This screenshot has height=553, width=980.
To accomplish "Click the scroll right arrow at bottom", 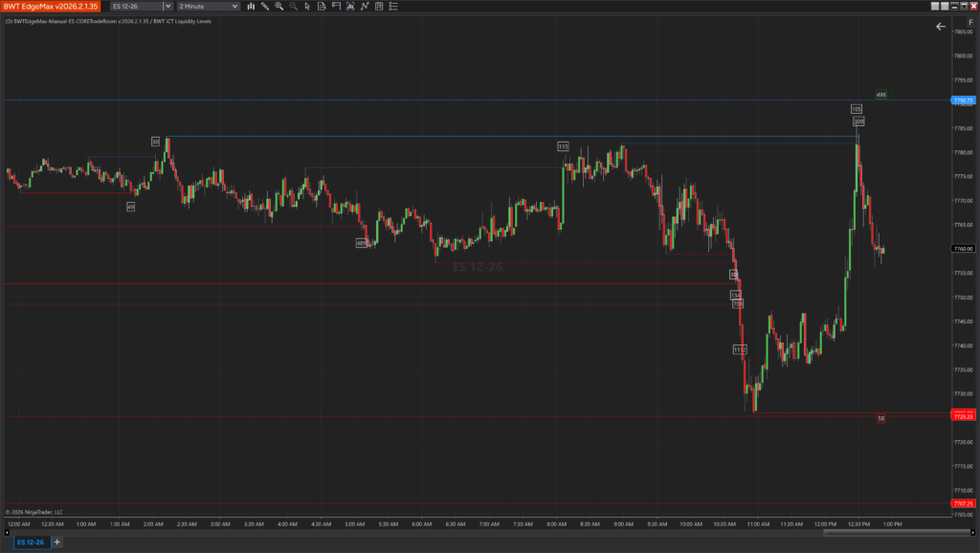I will coord(972,532).
